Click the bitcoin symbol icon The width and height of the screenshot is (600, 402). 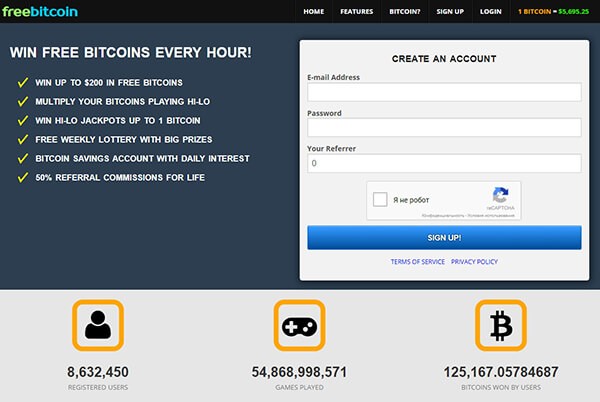(501, 325)
